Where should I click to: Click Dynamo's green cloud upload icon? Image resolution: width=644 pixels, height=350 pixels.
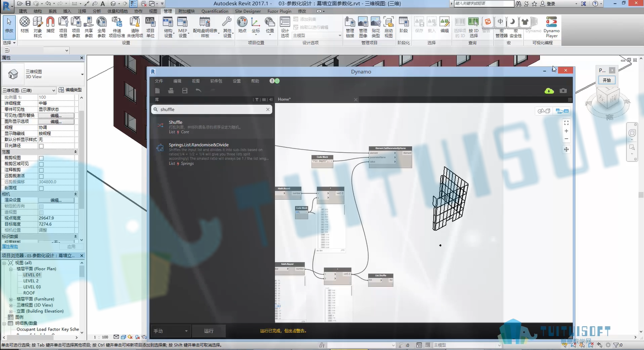point(549,91)
